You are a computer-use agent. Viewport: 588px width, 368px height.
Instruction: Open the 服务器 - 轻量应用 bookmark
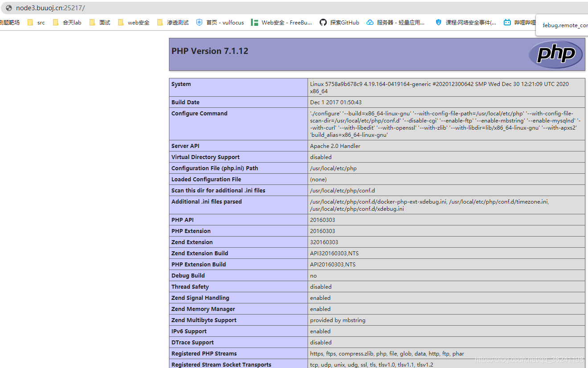coord(395,22)
